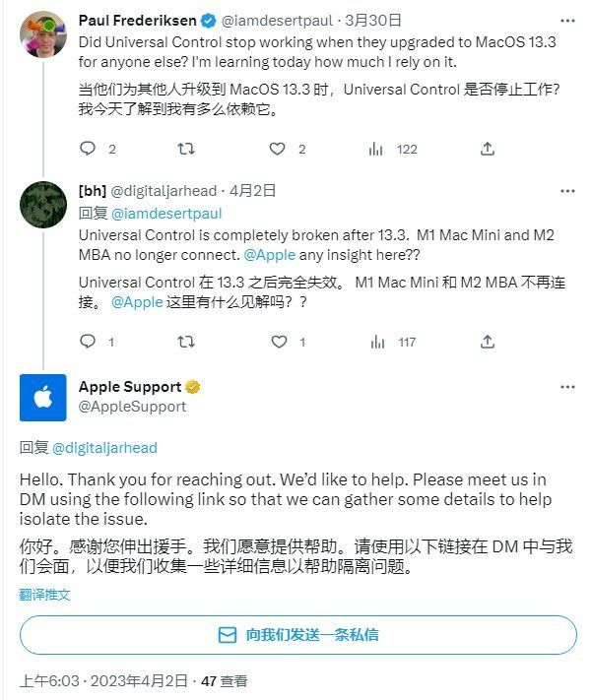The width and height of the screenshot is (591, 700).
Task: Retweet Paul Frederiksen's post
Action: pyautogui.click(x=186, y=149)
